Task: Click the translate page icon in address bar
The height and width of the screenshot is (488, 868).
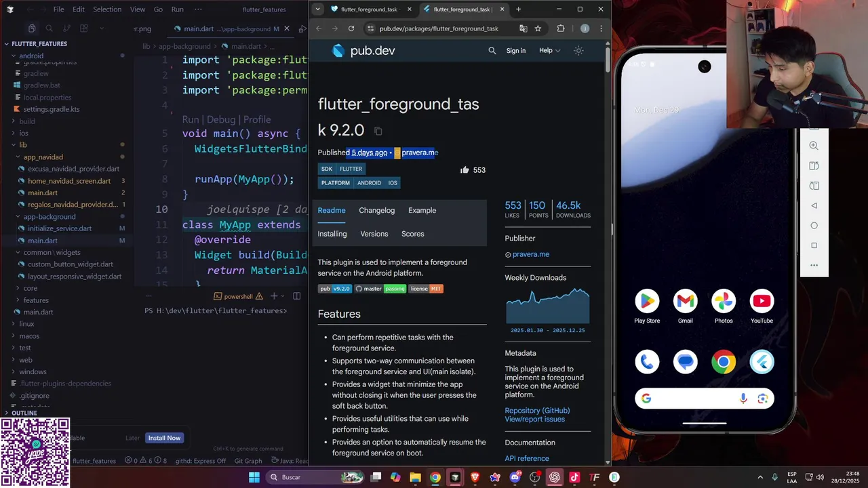Action: (523, 28)
